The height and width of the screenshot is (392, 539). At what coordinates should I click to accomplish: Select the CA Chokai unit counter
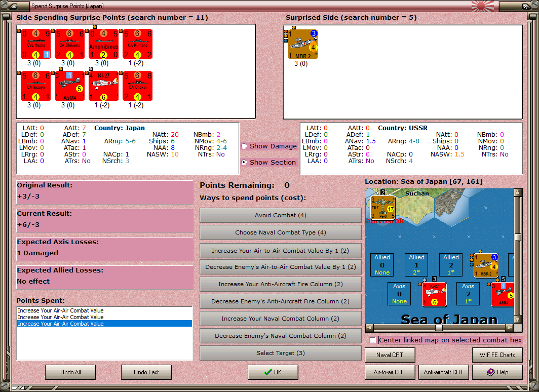point(137,86)
